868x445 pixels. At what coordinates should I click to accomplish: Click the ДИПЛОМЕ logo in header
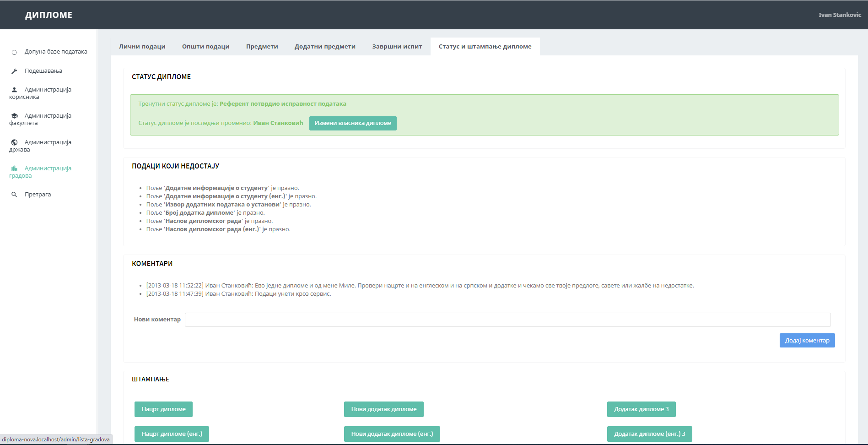(x=49, y=15)
